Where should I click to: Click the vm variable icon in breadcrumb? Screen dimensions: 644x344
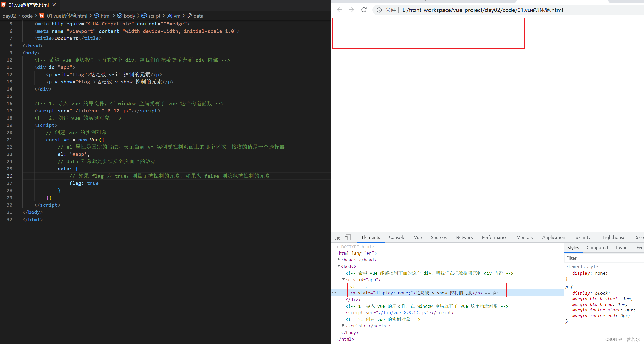click(169, 16)
